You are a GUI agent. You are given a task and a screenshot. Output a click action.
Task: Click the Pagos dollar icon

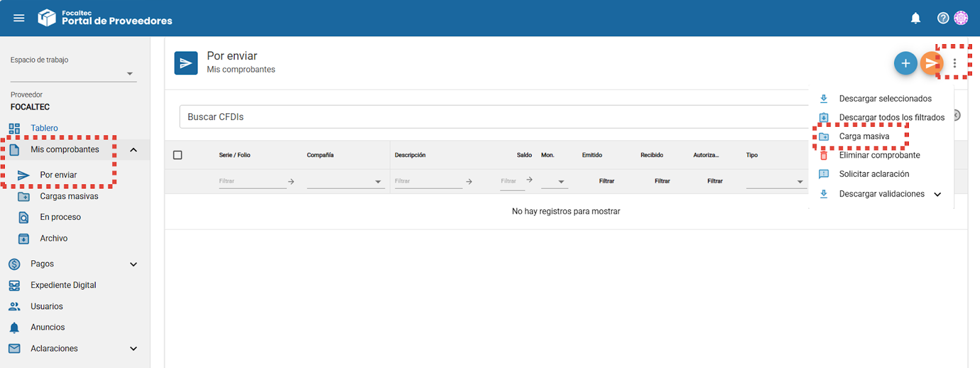[x=14, y=264]
